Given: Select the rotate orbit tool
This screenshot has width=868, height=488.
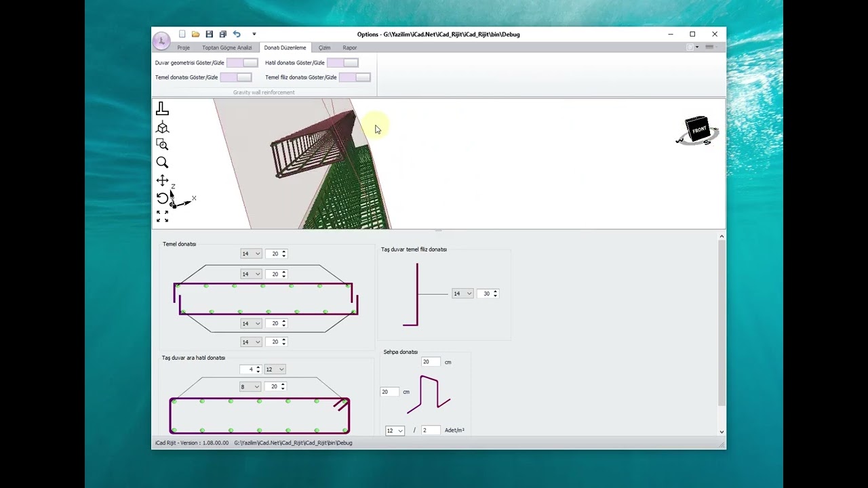Looking at the screenshot, I should [162, 198].
